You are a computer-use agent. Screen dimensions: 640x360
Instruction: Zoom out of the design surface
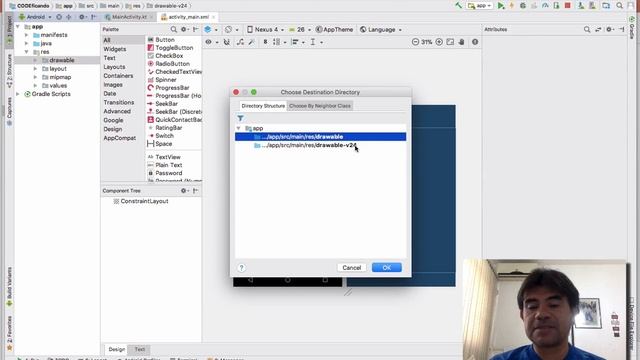click(415, 42)
